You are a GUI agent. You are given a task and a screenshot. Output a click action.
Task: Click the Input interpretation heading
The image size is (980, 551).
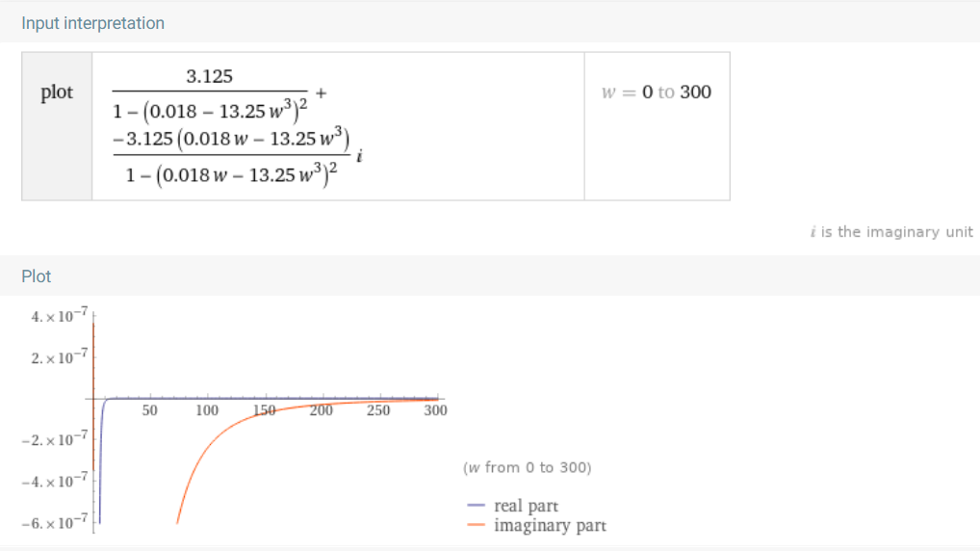tap(92, 23)
